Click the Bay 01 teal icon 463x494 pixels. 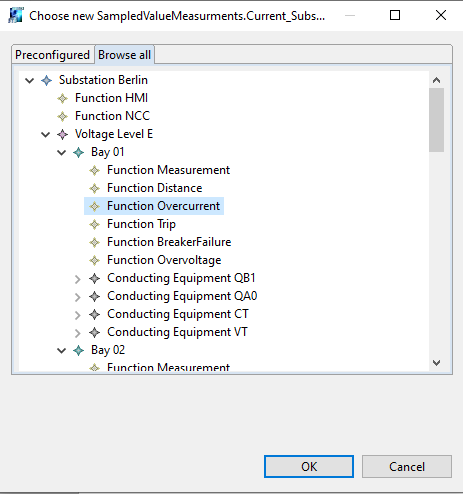[x=78, y=152]
